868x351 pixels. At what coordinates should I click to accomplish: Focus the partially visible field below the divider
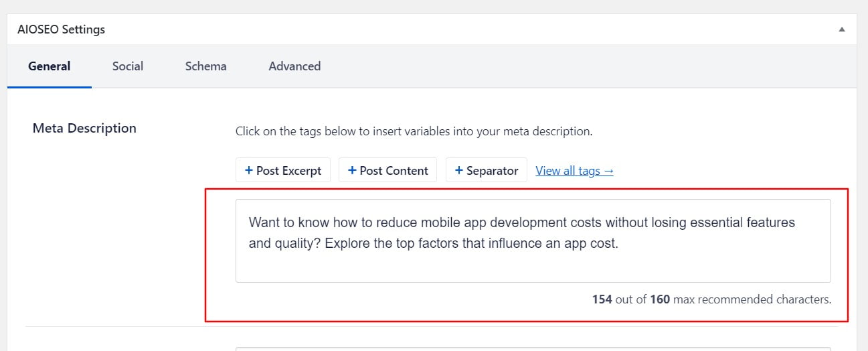(533, 348)
